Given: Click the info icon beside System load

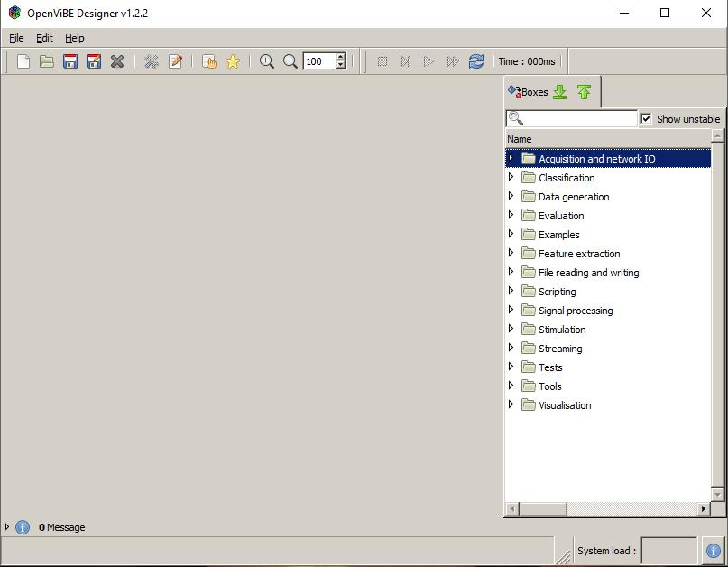Looking at the screenshot, I should 714,551.
